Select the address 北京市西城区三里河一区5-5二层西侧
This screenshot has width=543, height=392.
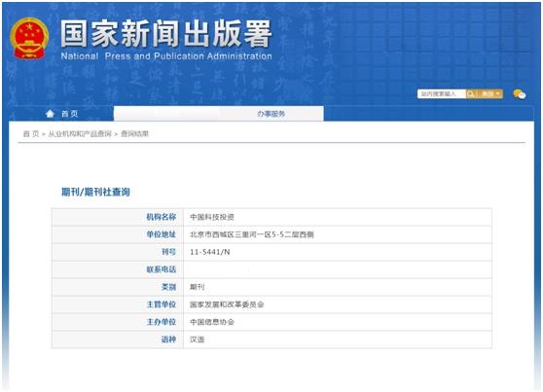252,234
